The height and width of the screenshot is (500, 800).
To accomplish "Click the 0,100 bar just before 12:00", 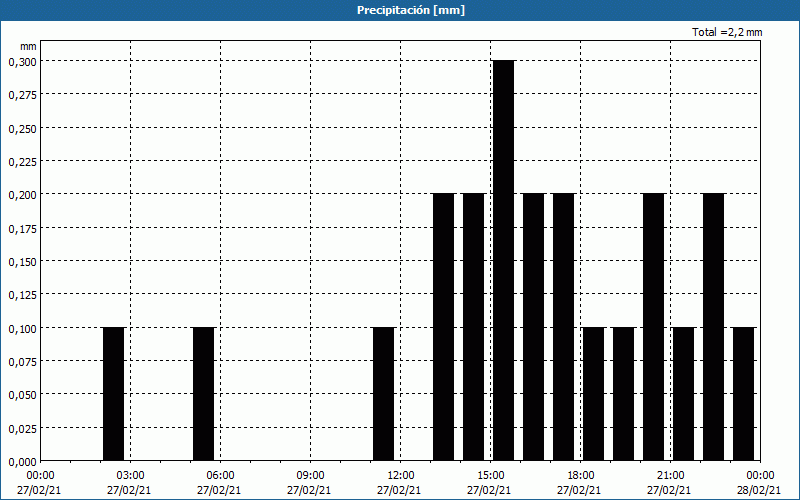I will click(x=384, y=394).
